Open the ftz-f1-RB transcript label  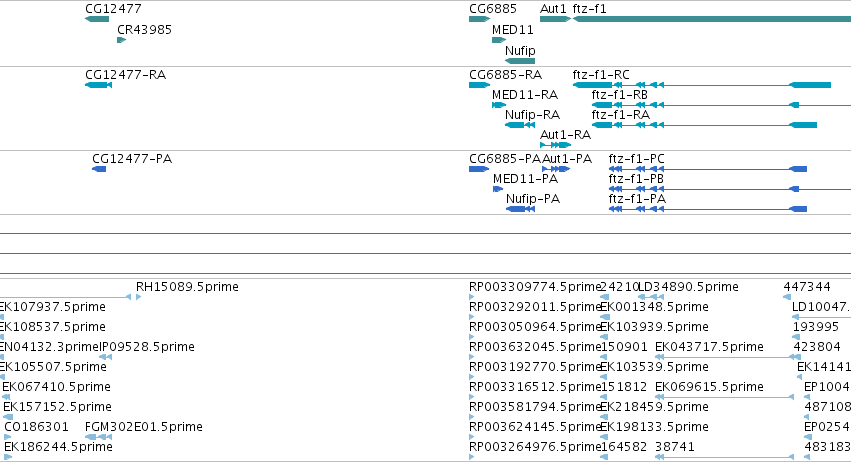pyautogui.click(x=619, y=95)
